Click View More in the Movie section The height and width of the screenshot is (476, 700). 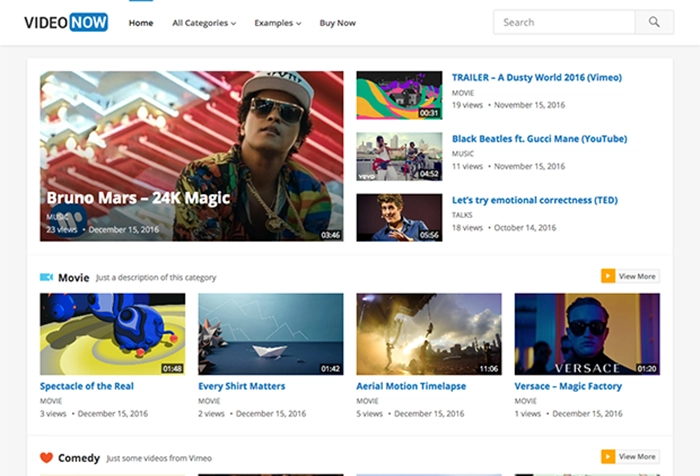(637, 276)
